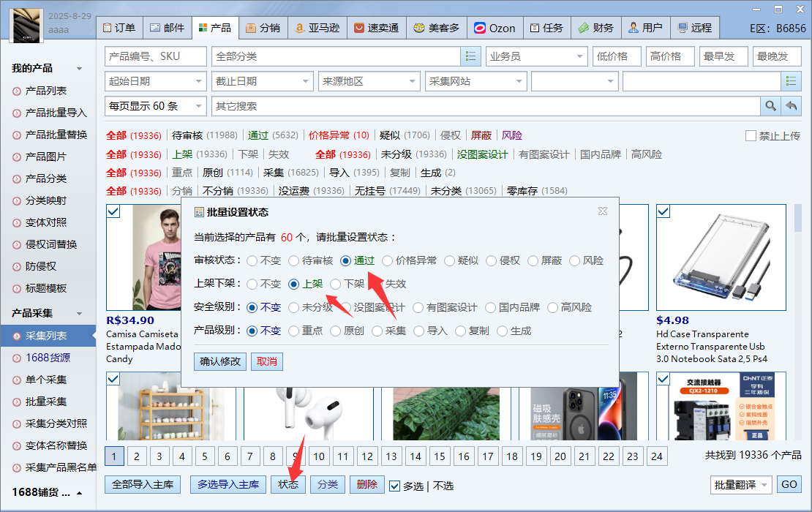
Task: Click the list icon at far right filter row
Action: click(x=791, y=81)
